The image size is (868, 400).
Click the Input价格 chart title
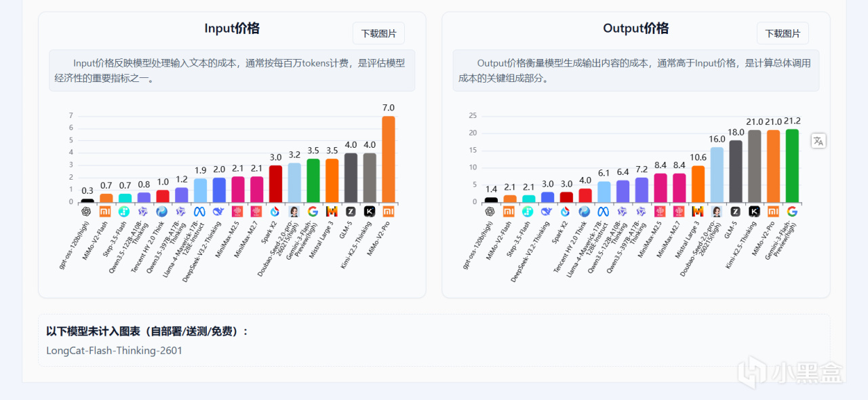tap(232, 28)
